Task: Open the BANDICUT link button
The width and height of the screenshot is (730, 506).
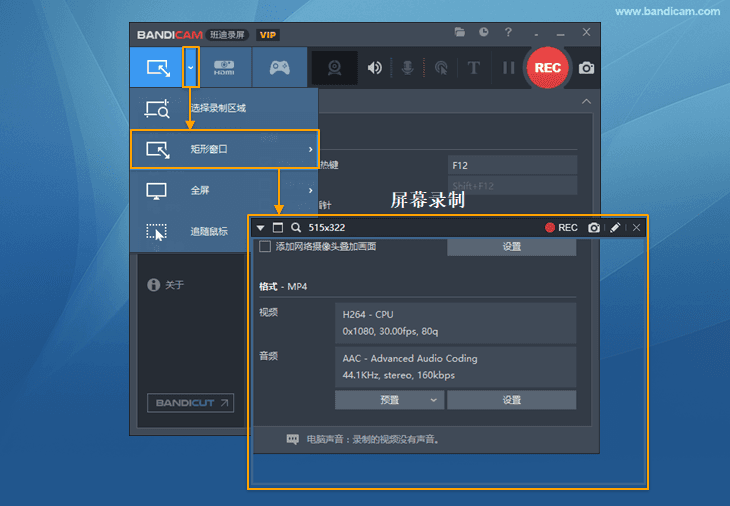Action: coord(190,403)
